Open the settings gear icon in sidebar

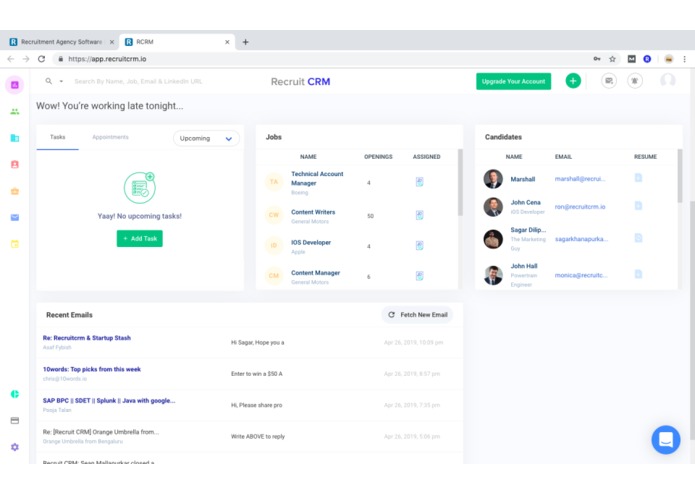[x=15, y=447]
